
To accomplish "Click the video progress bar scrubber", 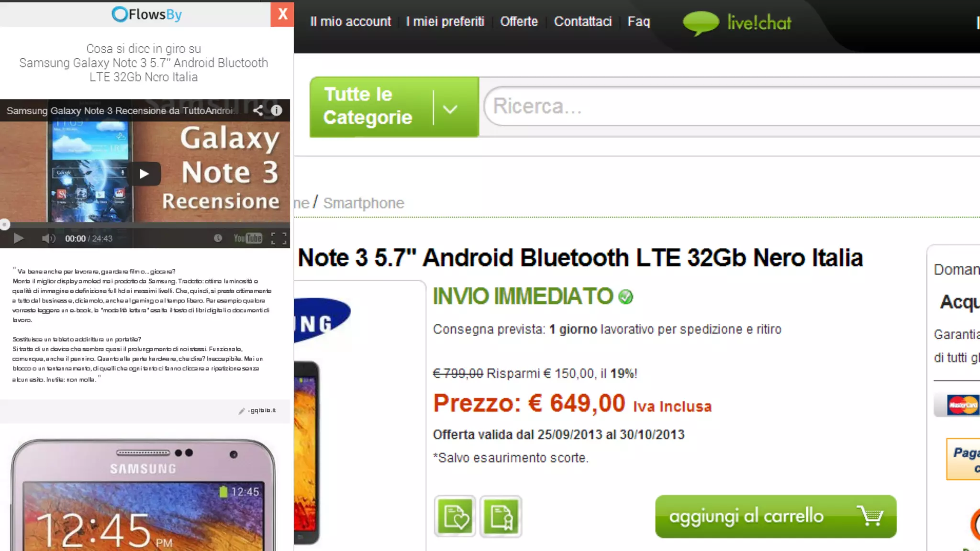I will [5, 224].
